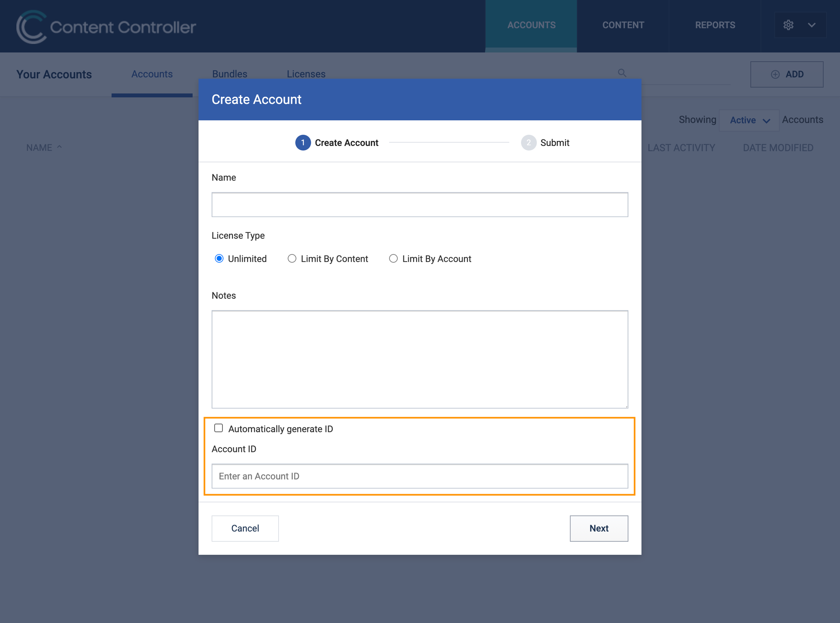840x623 pixels.
Task: Click the Account ID input field
Action: (x=420, y=476)
